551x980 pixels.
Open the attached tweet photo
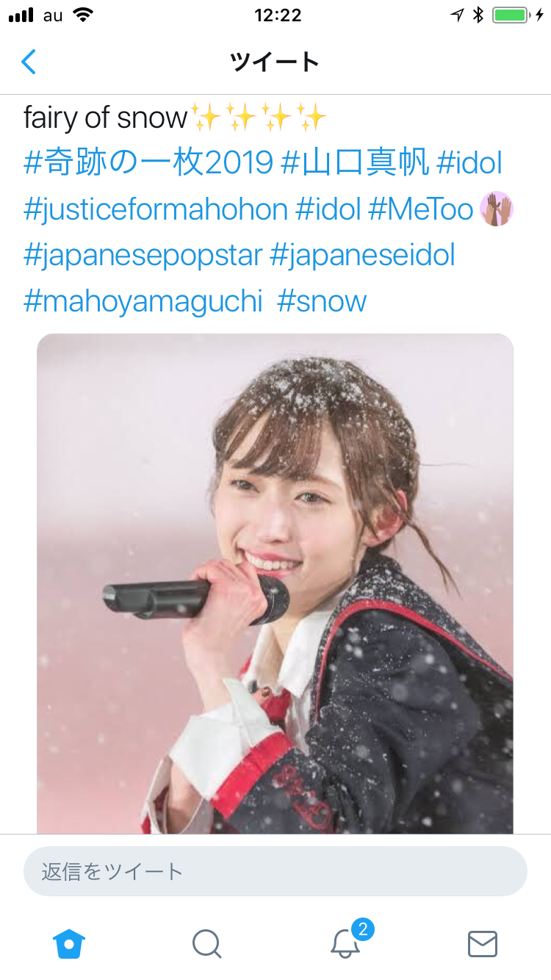coord(275,584)
